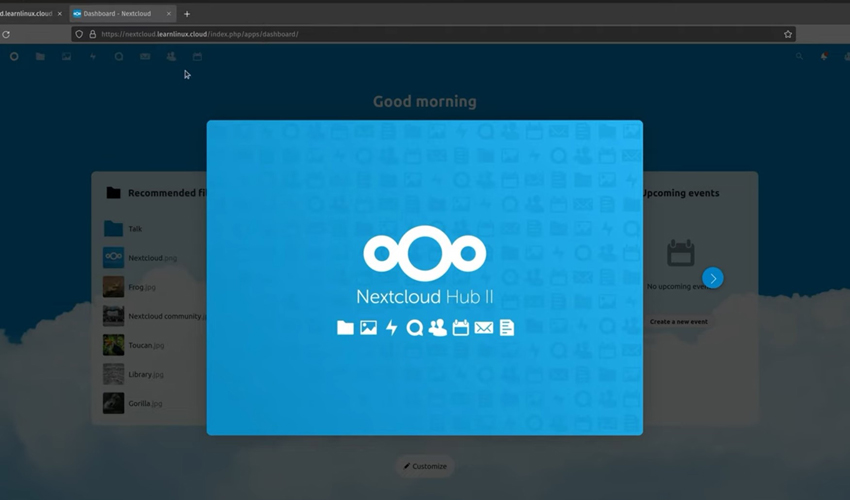
Task: Open the Photos app icon
Action: [x=67, y=57]
